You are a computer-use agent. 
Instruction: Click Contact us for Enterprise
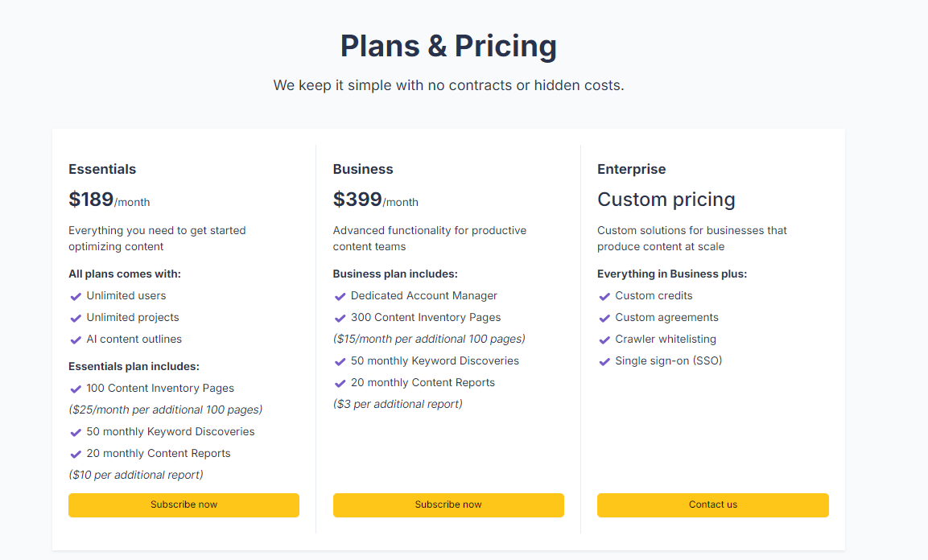(712, 504)
